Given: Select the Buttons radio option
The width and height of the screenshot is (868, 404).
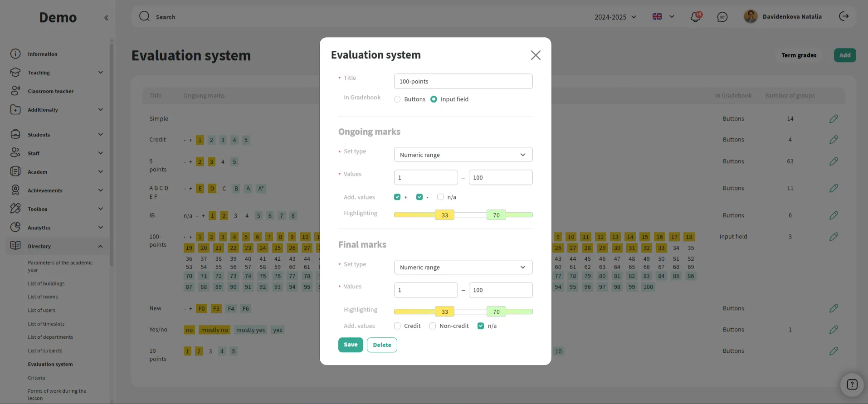Looking at the screenshot, I should pos(397,99).
